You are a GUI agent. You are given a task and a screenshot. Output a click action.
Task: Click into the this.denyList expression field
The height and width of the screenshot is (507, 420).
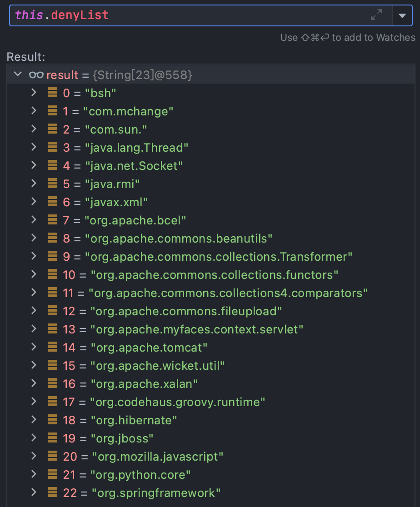182,15
